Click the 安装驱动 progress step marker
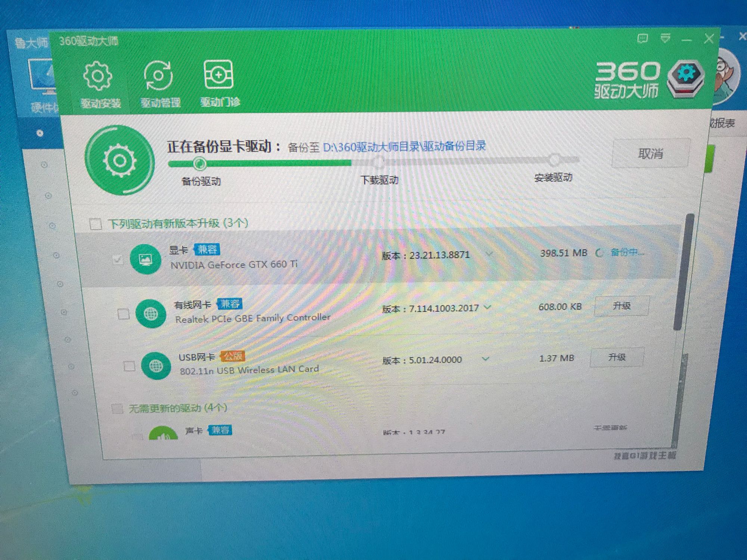747x560 pixels. (554, 159)
